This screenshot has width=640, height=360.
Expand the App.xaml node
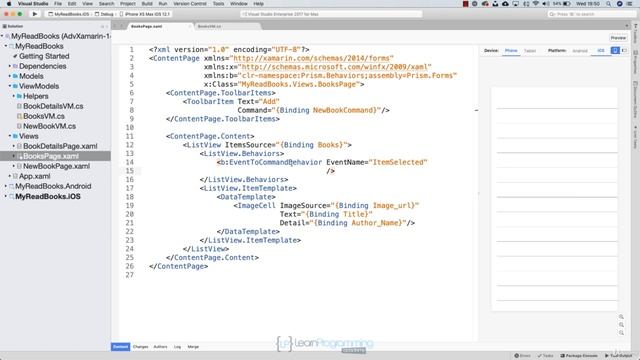(10, 176)
